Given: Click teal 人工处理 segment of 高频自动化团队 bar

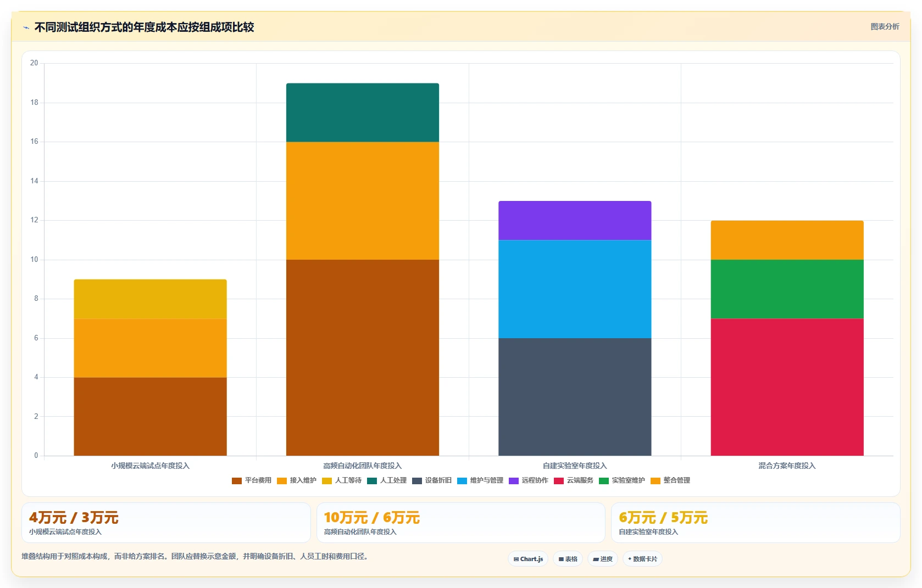Looking at the screenshot, I should (363, 113).
